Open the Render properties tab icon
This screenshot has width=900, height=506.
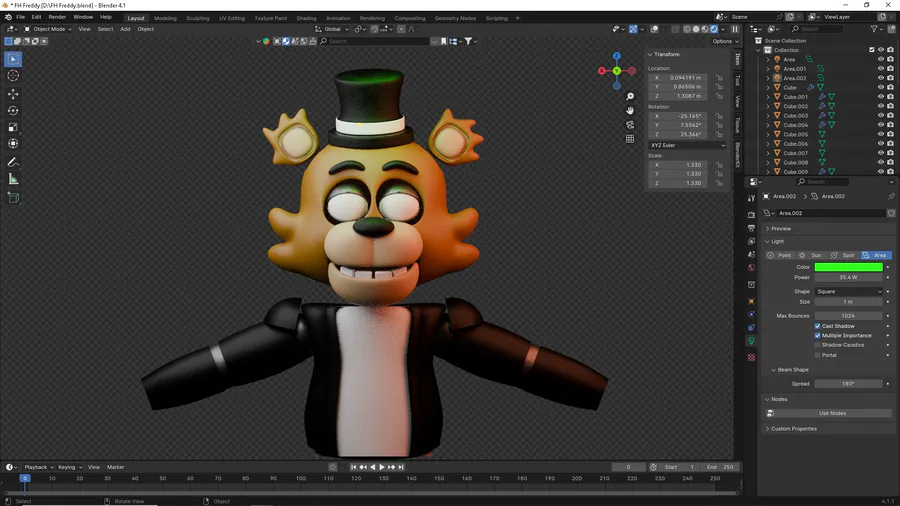(751, 215)
